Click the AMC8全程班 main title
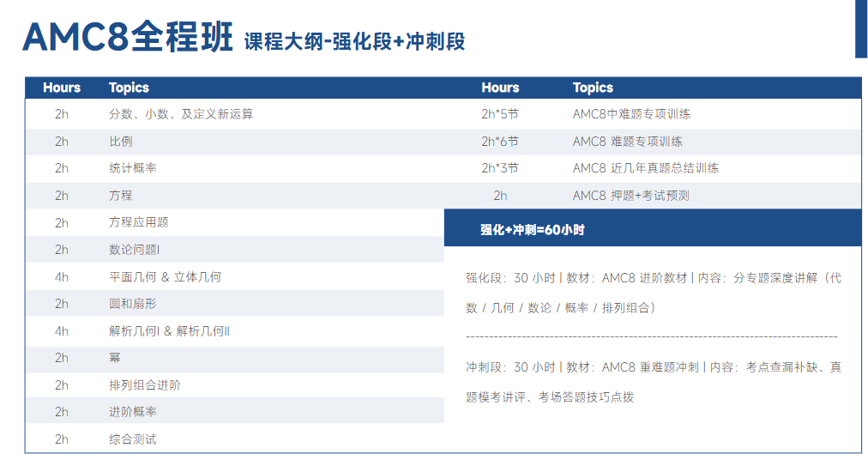The width and height of the screenshot is (868, 466). click(127, 37)
